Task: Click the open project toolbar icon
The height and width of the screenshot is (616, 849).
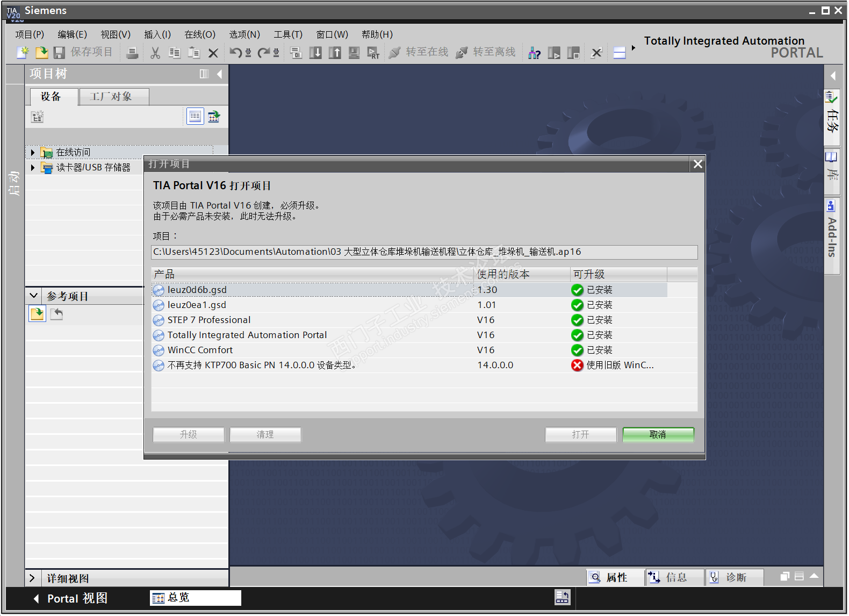Action: coord(41,52)
